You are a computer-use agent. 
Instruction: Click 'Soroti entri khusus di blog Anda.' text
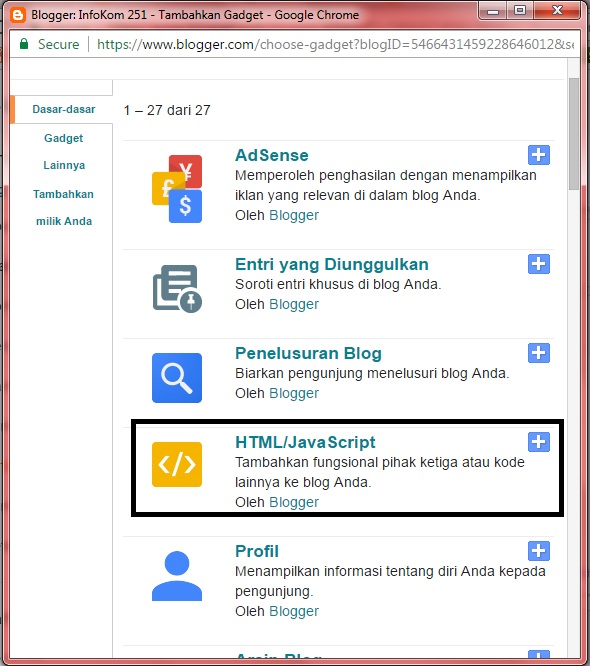pyautogui.click(x=338, y=284)
